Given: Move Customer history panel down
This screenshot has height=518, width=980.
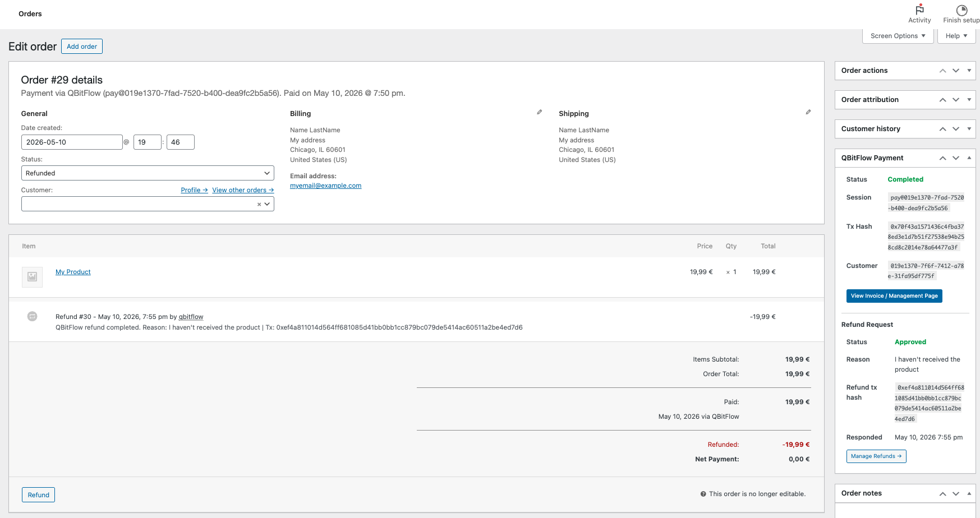Looking at the screenshot, I should 956,129.
